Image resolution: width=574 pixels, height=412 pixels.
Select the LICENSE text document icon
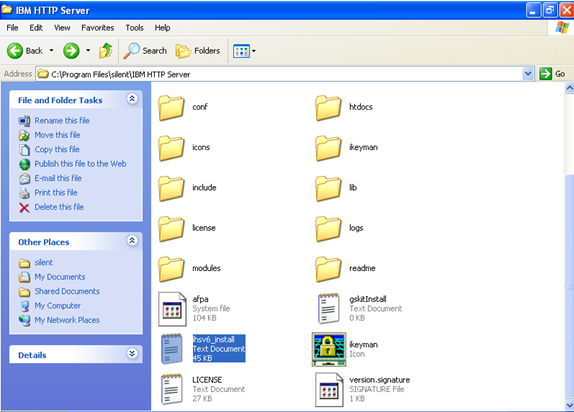pos(172,389)
